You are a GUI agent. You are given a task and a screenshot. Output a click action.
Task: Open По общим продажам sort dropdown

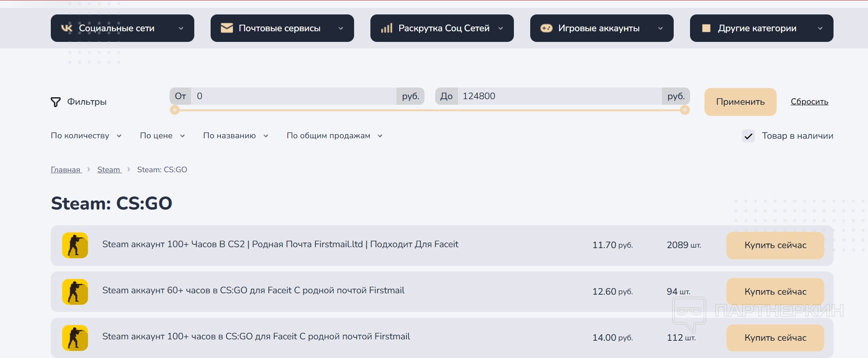pos(334,136)
